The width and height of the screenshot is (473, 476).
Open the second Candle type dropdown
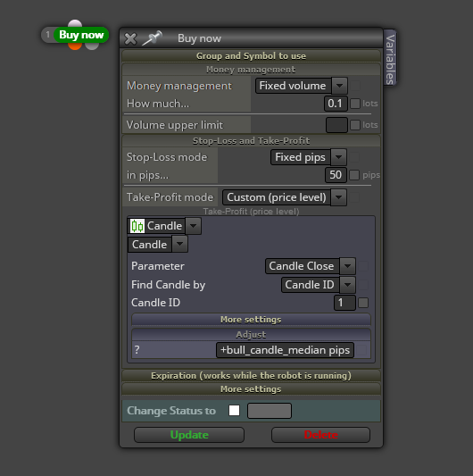click(158, 245)
